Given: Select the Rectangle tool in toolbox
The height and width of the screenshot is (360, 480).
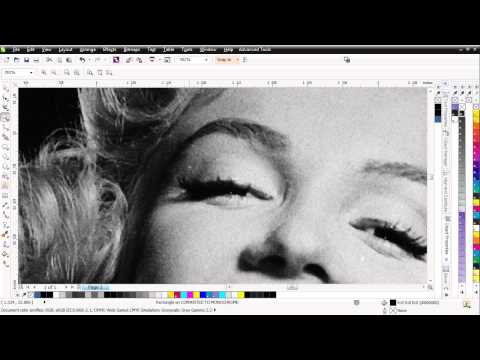Looking at the screenshot, I should pos(6,147).
